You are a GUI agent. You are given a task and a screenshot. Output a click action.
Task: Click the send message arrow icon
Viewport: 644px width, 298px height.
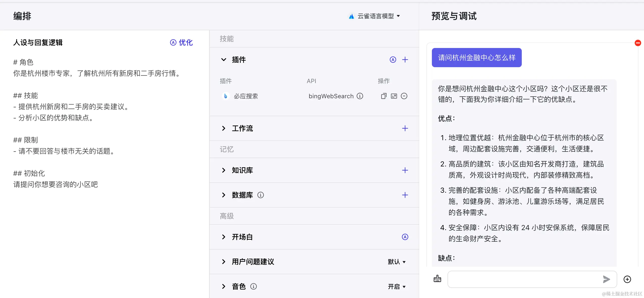606,279
